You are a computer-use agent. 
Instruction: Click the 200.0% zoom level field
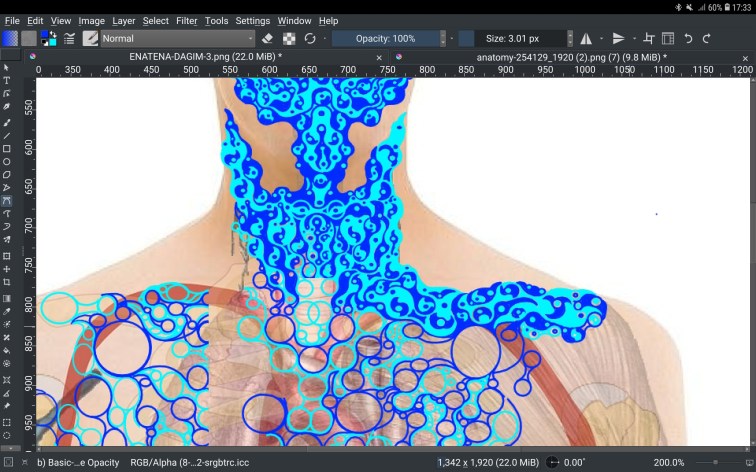coord(670,462)
